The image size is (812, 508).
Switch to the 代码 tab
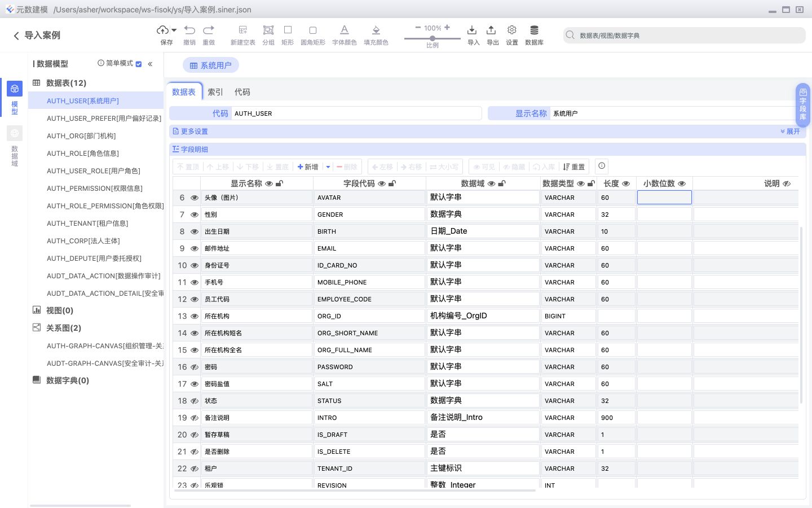(242, 92)
